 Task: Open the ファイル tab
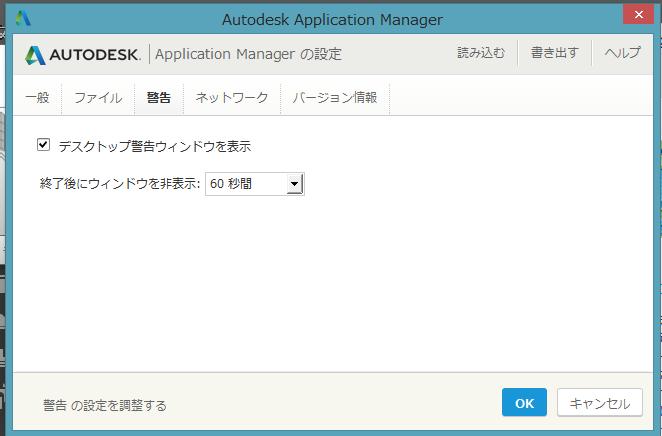point(98,97)
